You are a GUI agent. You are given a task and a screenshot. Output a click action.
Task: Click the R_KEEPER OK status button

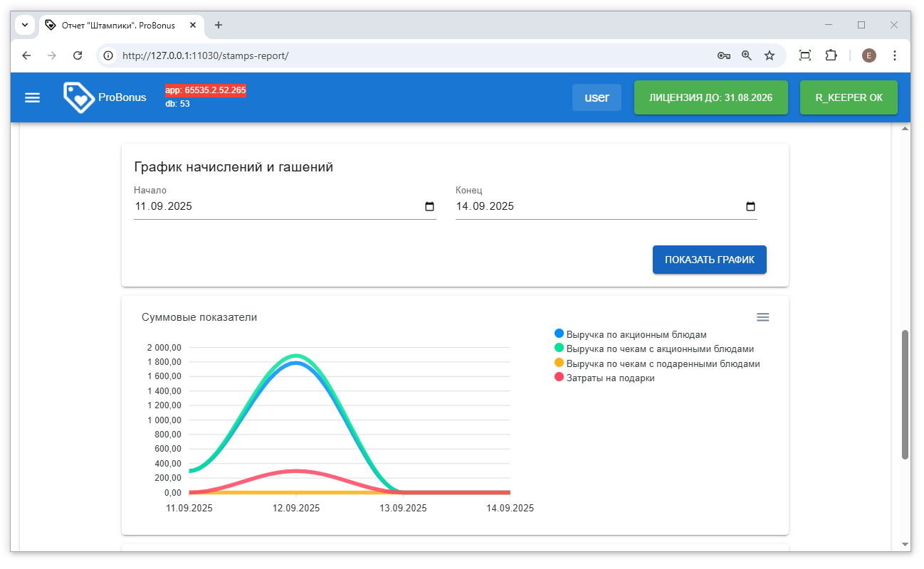point(849,97)
